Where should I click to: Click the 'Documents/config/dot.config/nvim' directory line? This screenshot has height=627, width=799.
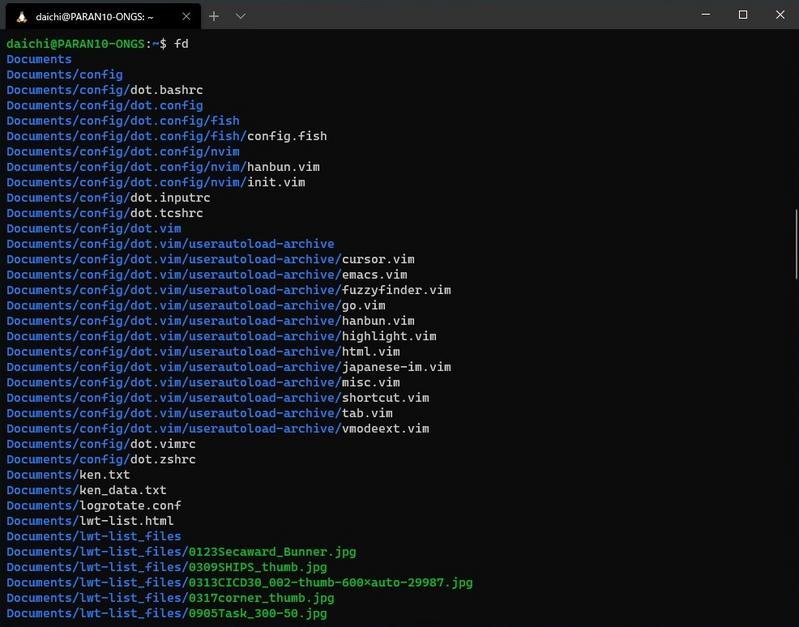click(123, 151)
